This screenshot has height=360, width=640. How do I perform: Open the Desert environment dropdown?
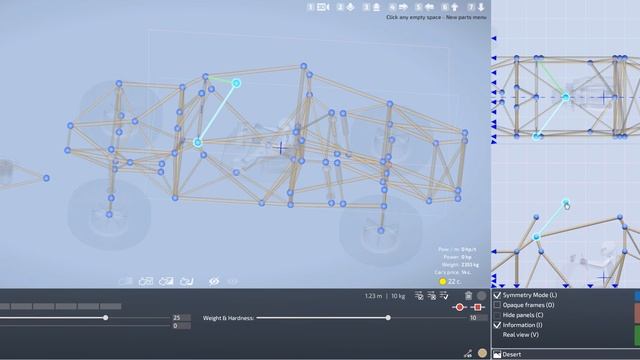pyautogui.click(x=566, y=354)
